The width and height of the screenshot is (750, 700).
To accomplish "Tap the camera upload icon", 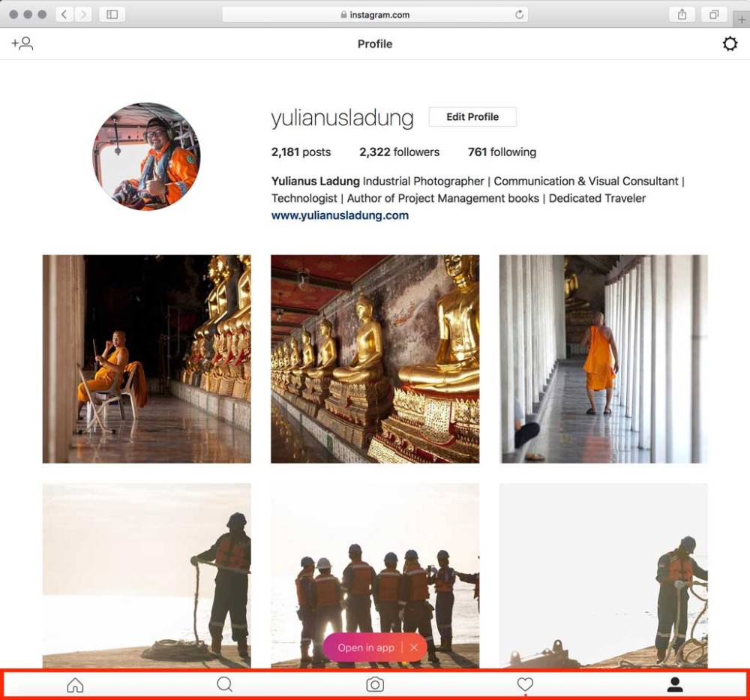I will tap(375, 684).
